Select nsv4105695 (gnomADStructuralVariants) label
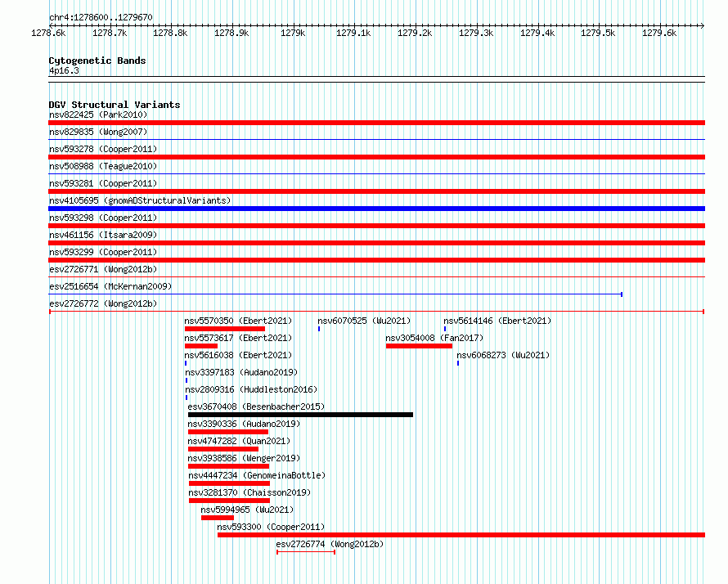 (140, 200)
